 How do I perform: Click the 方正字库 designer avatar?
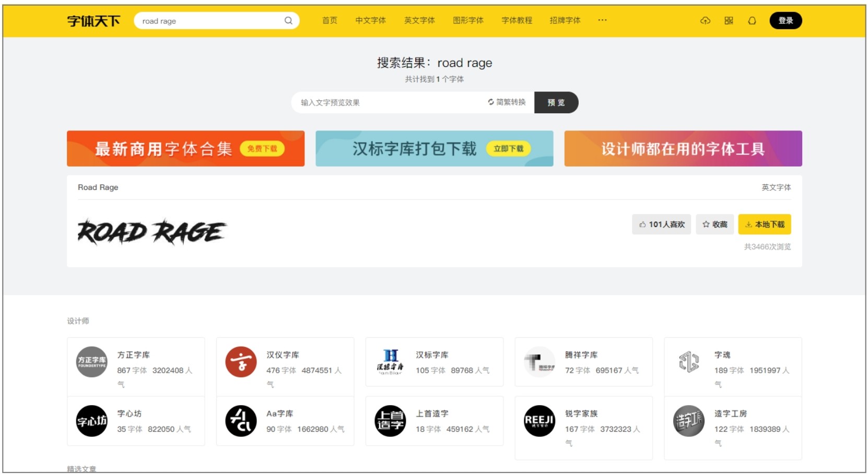click(92, 362)
